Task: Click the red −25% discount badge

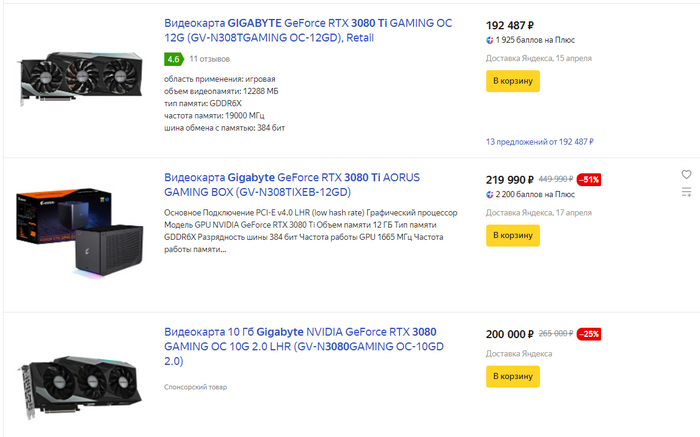Action: click(x=588, y=334)
